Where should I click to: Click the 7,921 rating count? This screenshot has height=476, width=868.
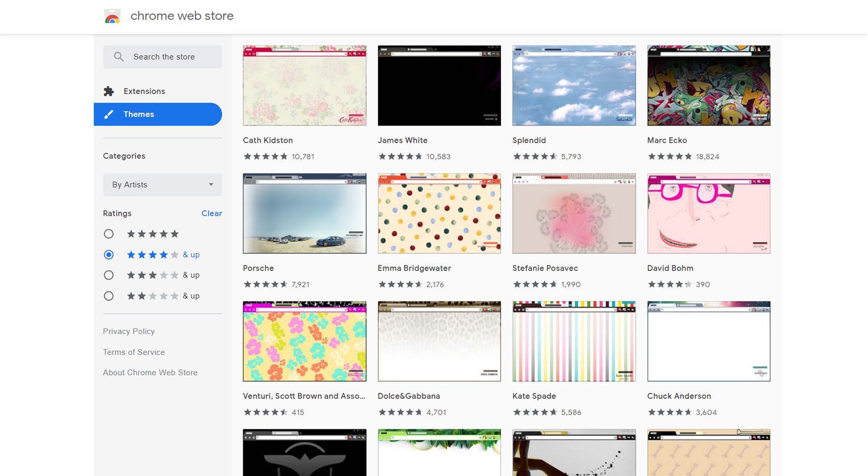tap(300, 284)
